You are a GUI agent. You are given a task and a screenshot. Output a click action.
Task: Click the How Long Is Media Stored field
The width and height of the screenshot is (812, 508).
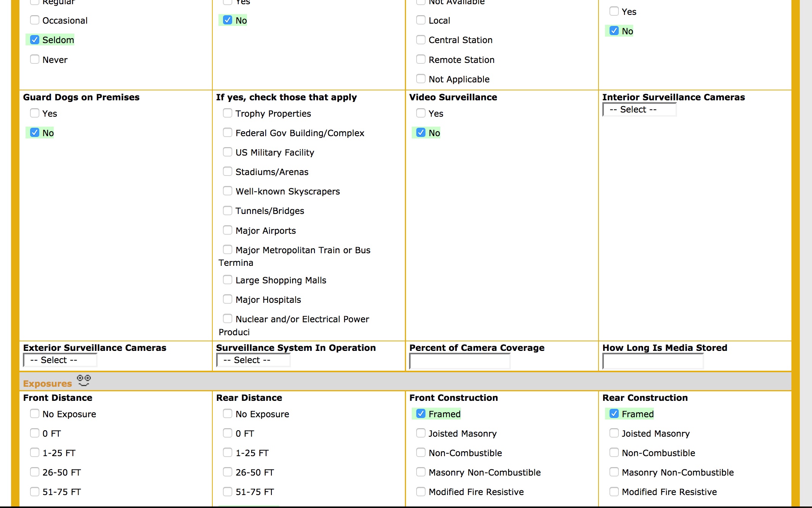[653, 361]
